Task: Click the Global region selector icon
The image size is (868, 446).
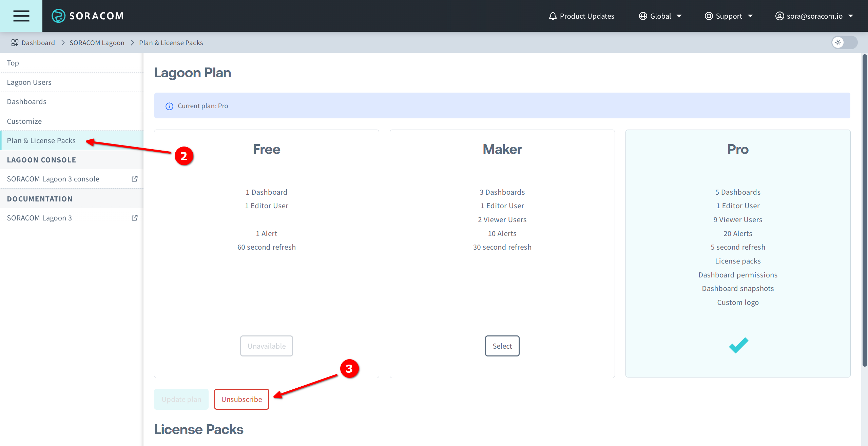Action: click(643, 15)
